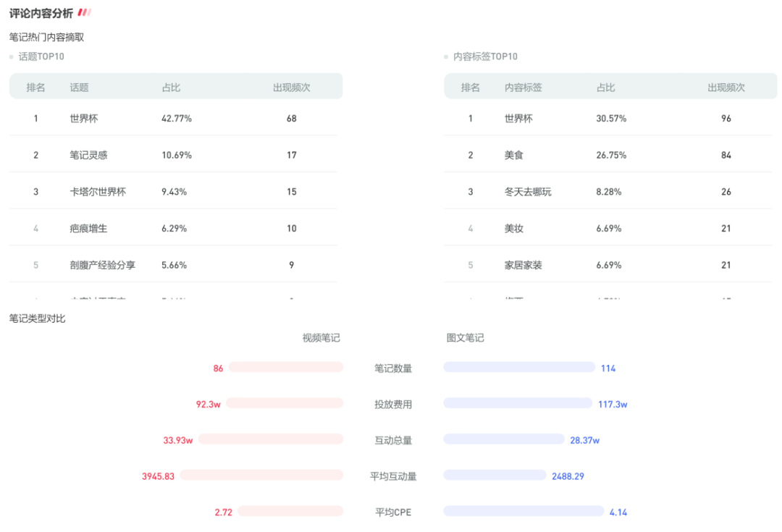782x532 pixels.
Task: Select 排名 header in the topics table
Action: click(35, 88)
